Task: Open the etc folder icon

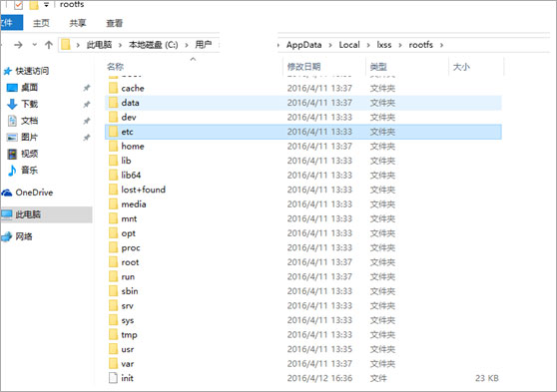Action: 113,132
